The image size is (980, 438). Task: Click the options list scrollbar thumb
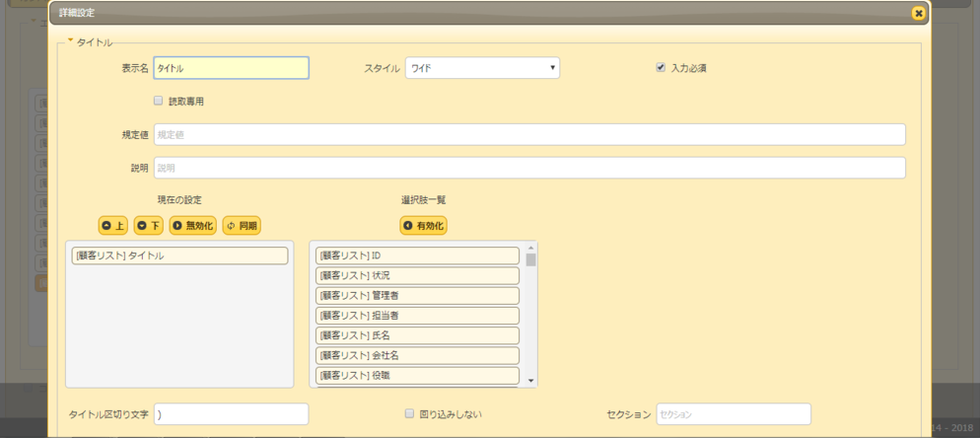530,259
